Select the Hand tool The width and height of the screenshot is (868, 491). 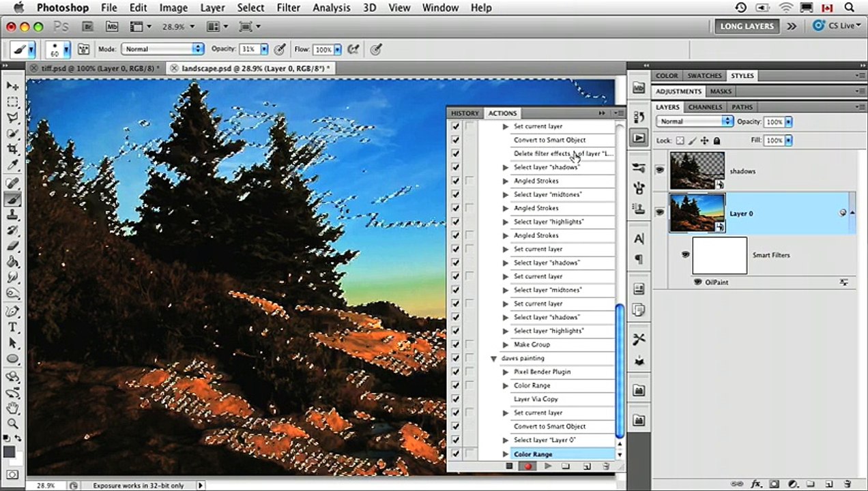[12, 408]
